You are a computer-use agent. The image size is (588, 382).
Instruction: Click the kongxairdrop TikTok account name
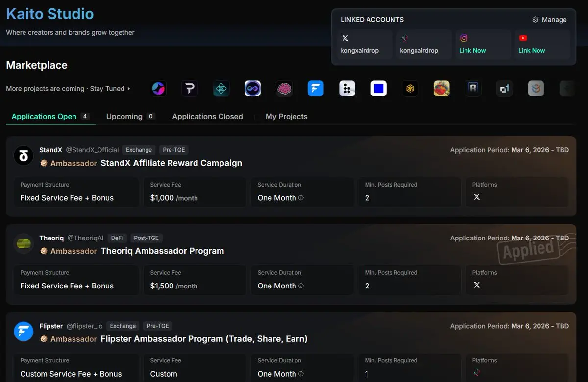coord(419,50)
